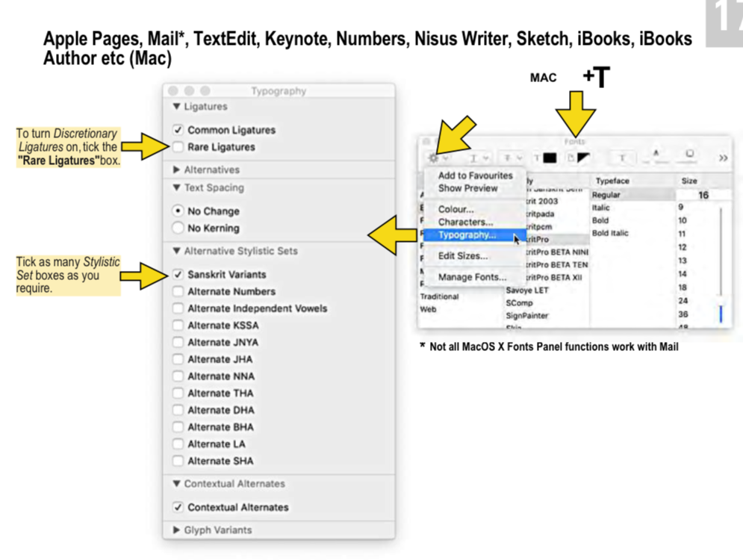Select the Web font collection

tap(428, 309)
